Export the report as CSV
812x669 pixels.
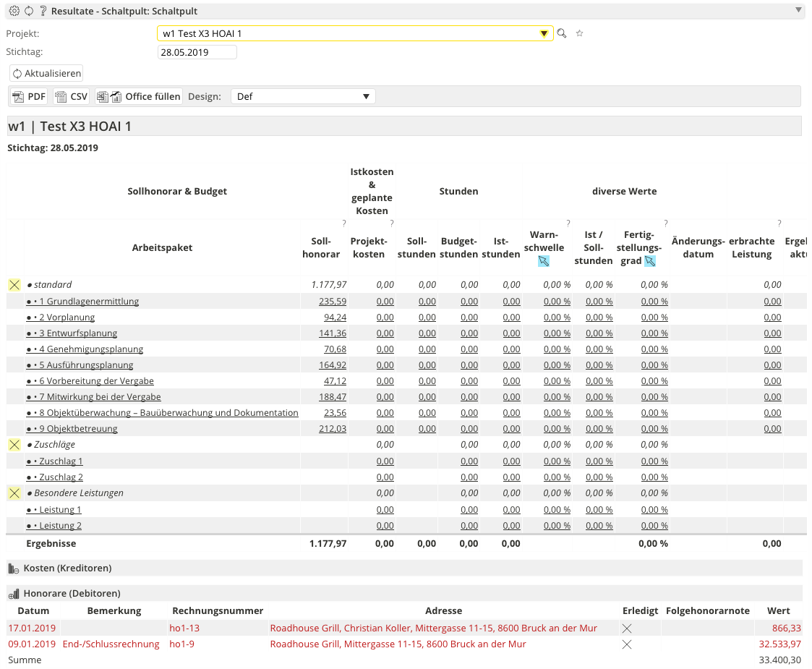tap(71, 96)
